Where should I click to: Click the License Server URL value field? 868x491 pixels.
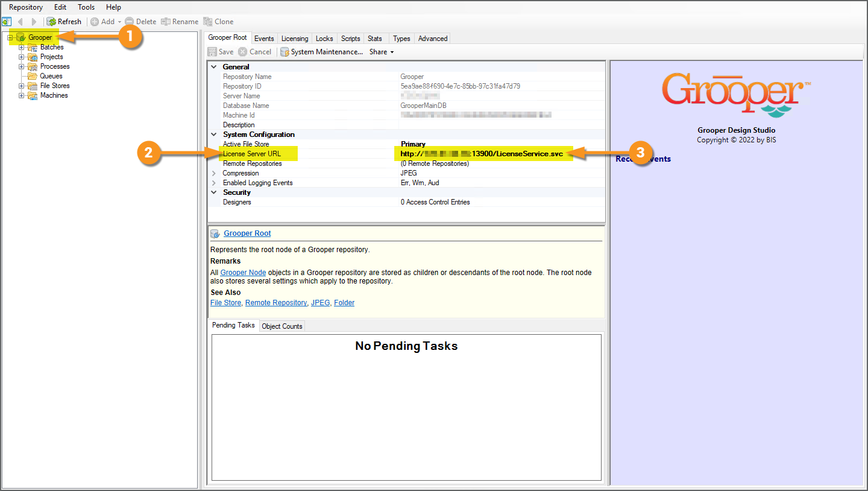(502, 154)
